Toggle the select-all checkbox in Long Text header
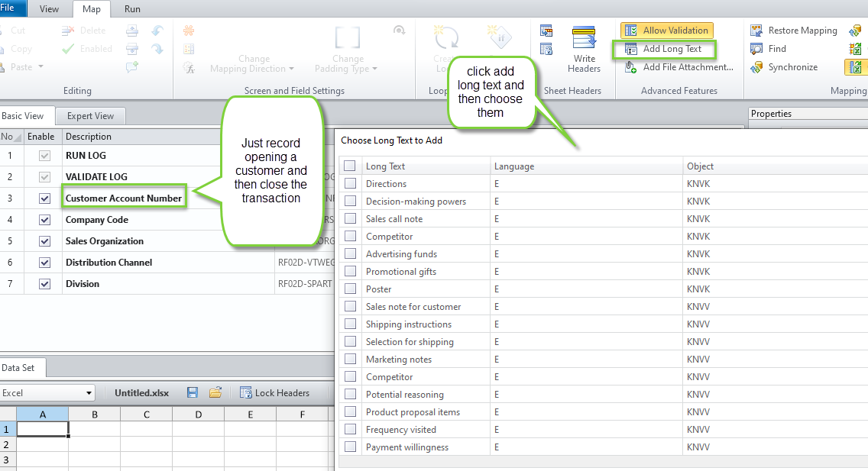This screenshot has width=868, height=471. (350, 166)
